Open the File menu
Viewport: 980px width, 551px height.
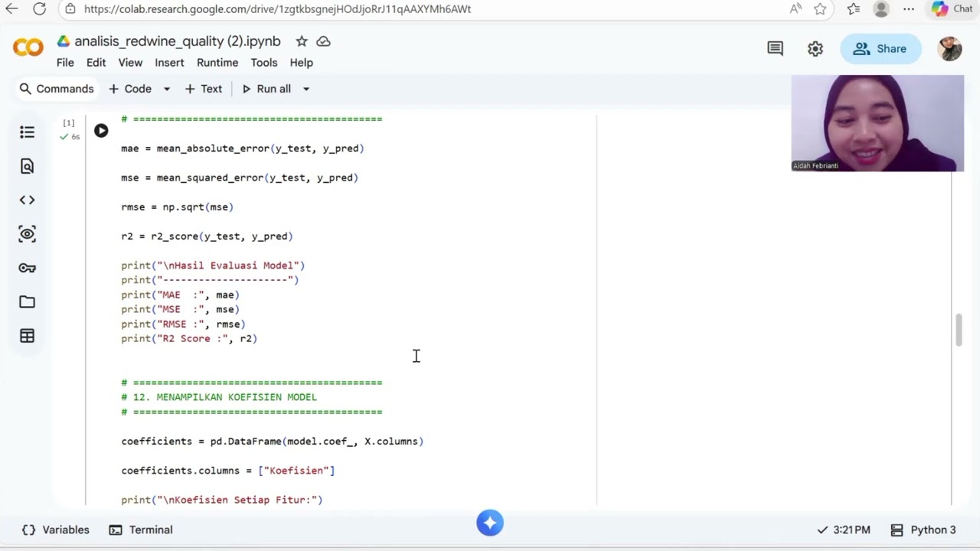coord(65,63)
